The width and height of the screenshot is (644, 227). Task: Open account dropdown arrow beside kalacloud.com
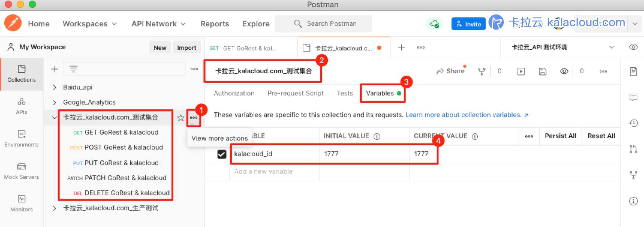tap(635, 23)
